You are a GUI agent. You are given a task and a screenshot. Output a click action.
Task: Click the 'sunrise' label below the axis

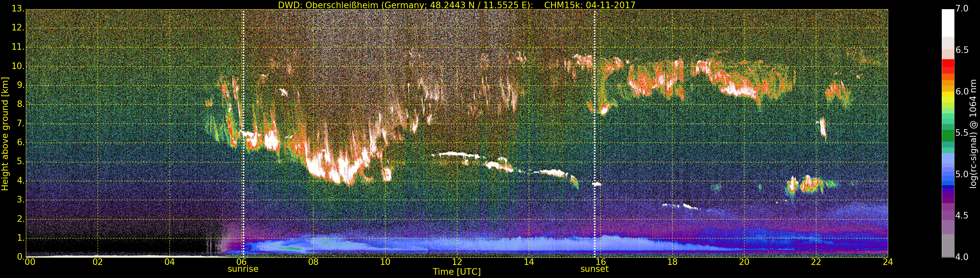(x=243, y=269)
